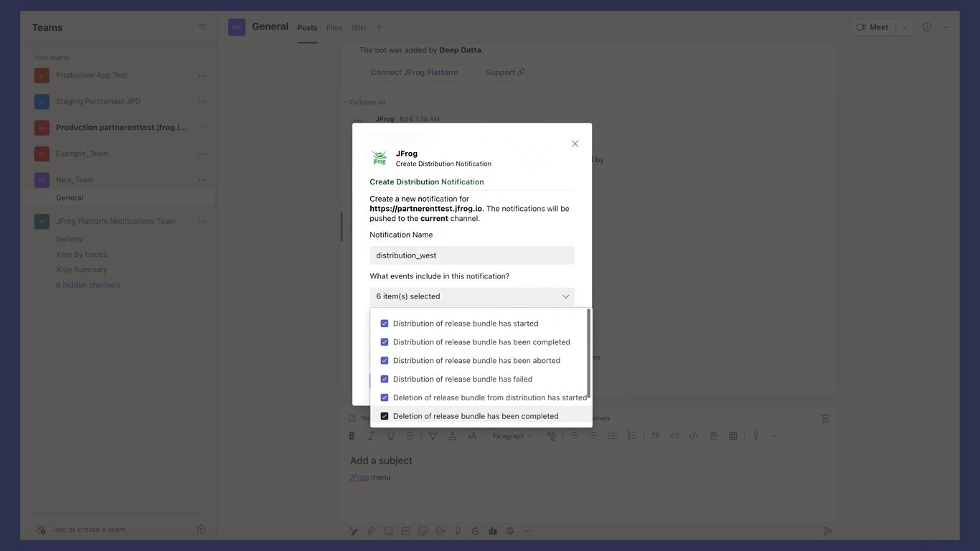Insert a code snippet
The width and height of the screenshot is (980, 551).
click(694, 435)
